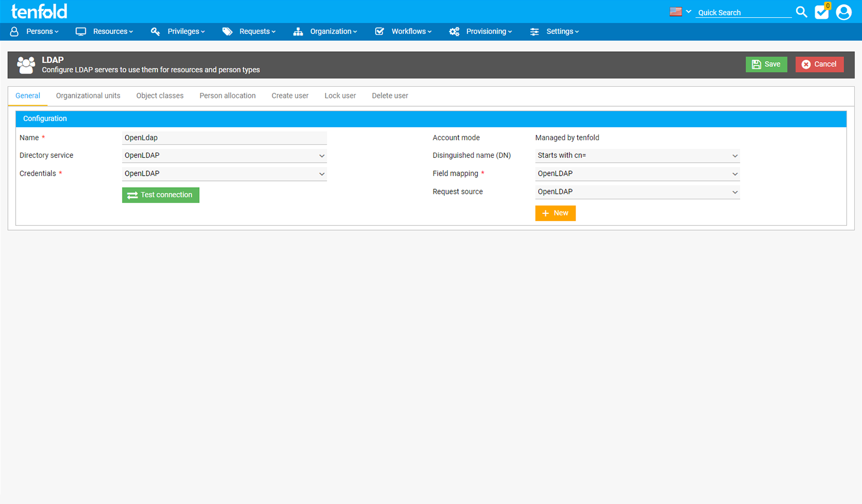Switch to the Delete user tab
The width and height of the screenshot is (862, 504).
pos(390,96)
